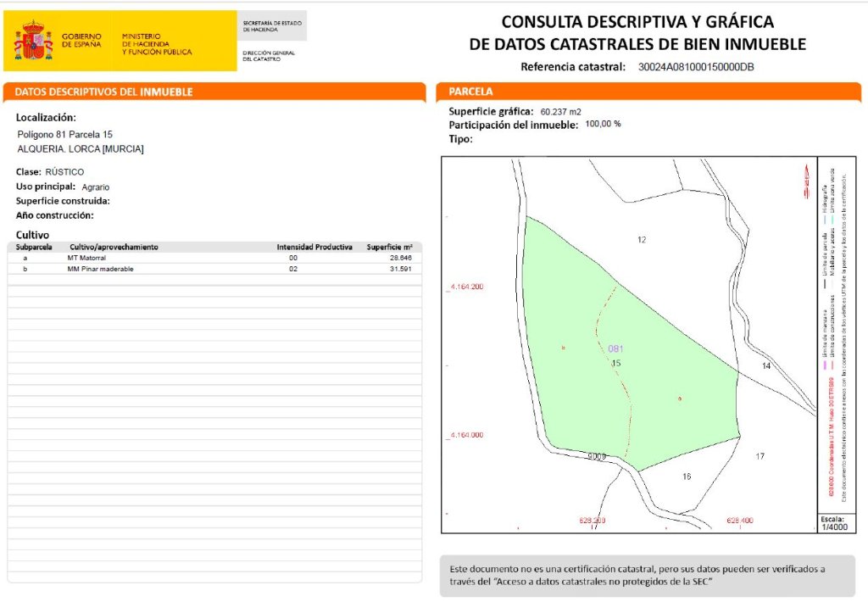
Task: Click parcel number 12 on the map
Action: coord(642,240)
